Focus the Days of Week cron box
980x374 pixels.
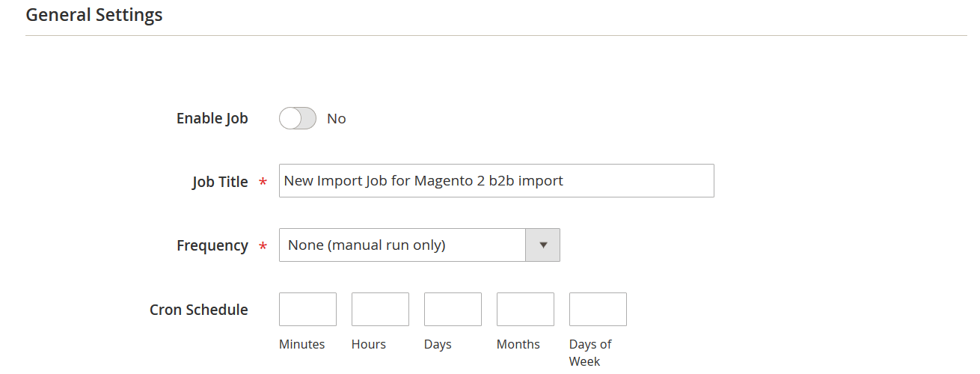pos(598,309)
